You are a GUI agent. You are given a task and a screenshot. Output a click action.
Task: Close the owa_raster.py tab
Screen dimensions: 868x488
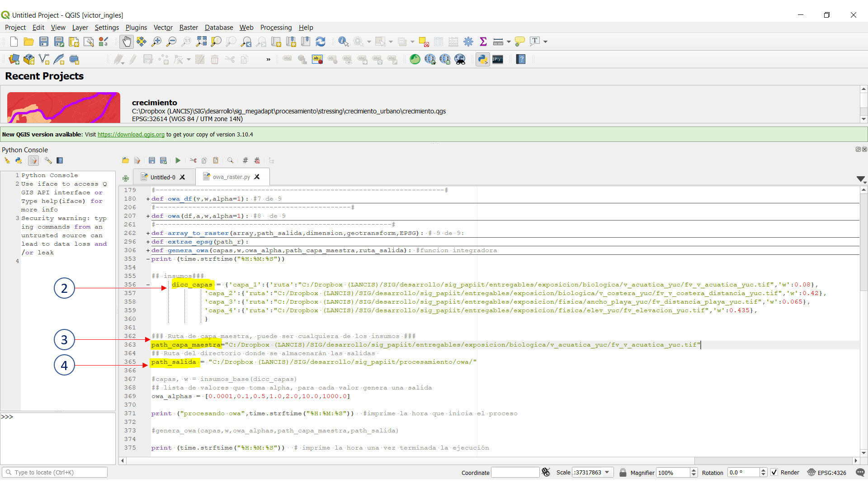[x=257, y=177]
